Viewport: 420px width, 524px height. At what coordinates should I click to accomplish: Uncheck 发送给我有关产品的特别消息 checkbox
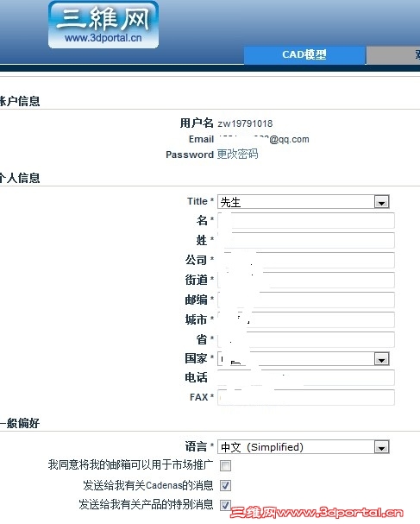pos(225,505)
